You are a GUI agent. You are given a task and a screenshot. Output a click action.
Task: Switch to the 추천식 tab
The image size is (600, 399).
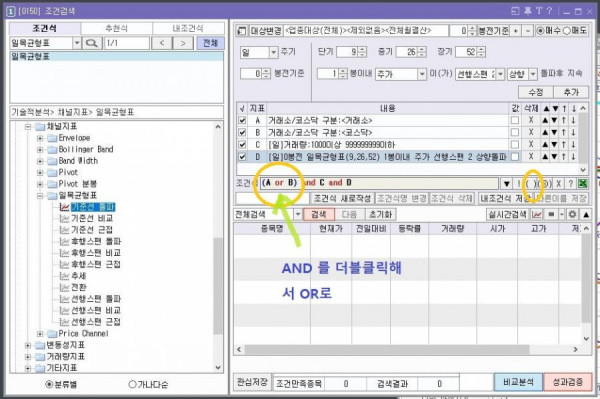tap(116, 28)
